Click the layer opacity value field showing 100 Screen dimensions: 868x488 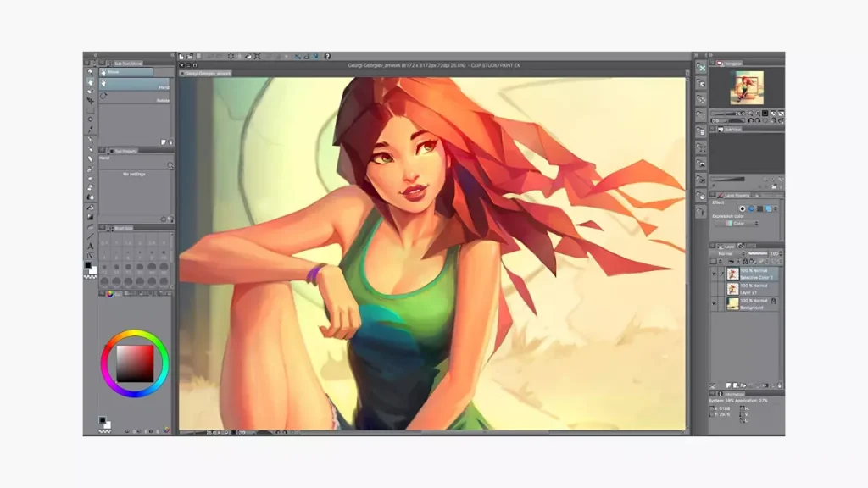[x=775, y=253]
